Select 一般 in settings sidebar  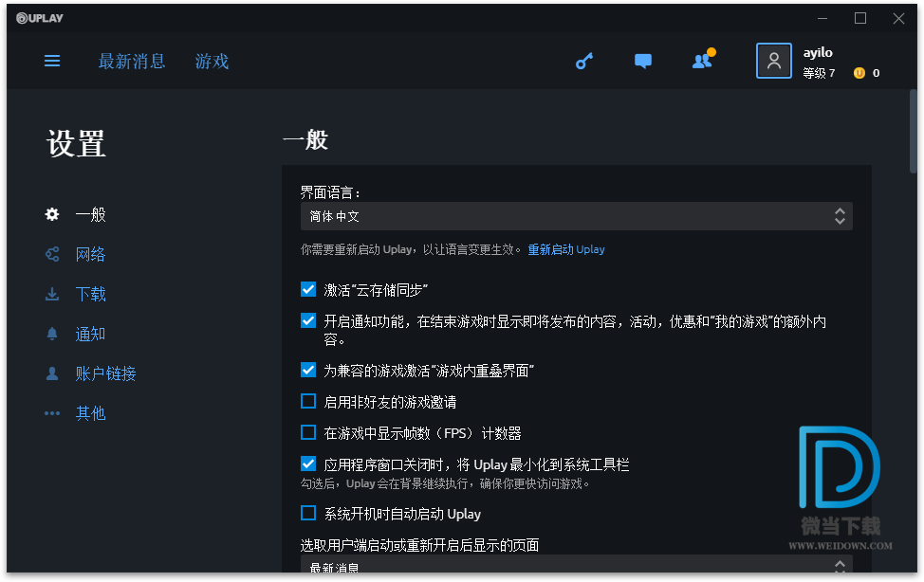point(91,214)
